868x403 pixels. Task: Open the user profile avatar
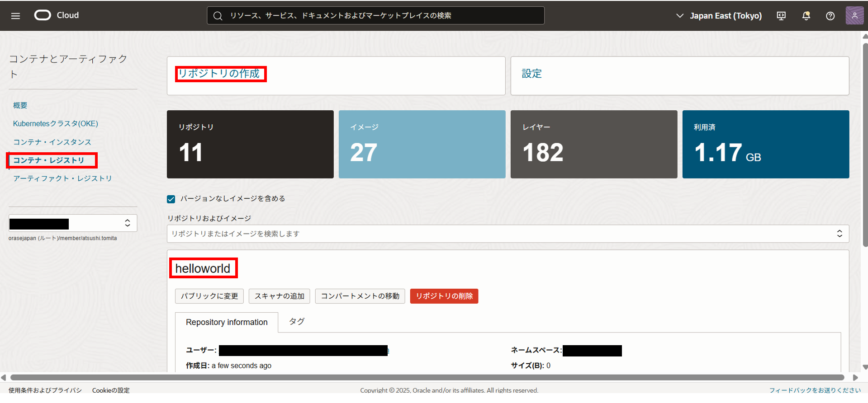pyautogui.click(x=854, y=15)
